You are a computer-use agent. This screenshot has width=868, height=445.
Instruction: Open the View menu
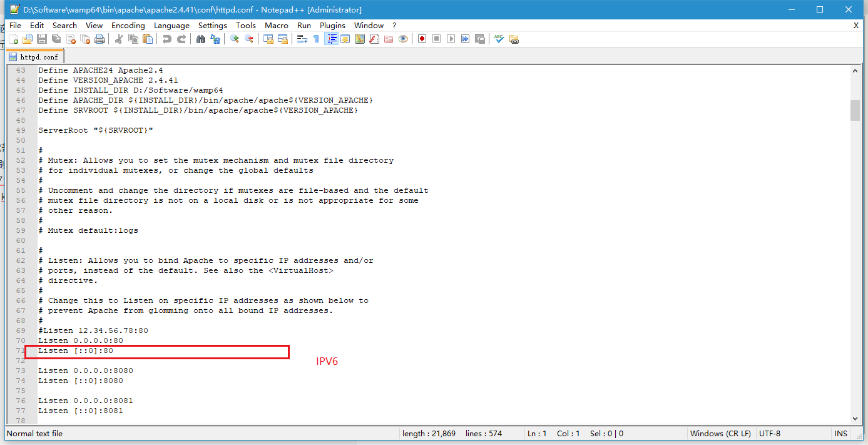94,26
